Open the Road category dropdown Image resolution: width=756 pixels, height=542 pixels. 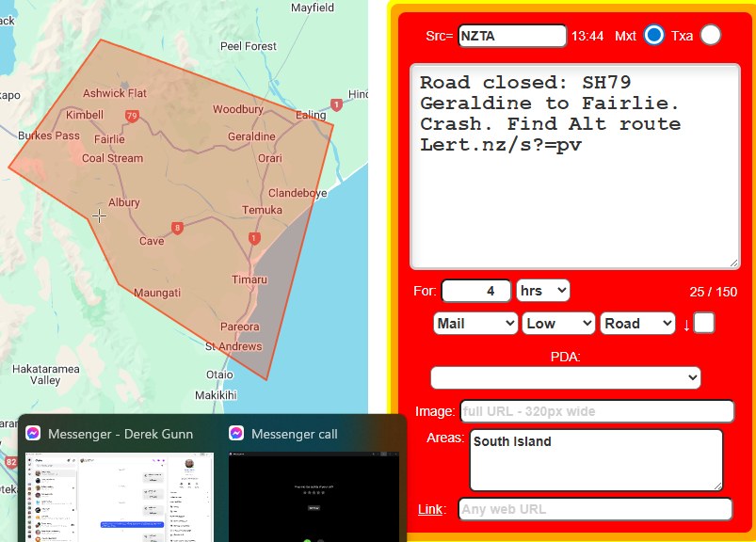coord(637,324)
